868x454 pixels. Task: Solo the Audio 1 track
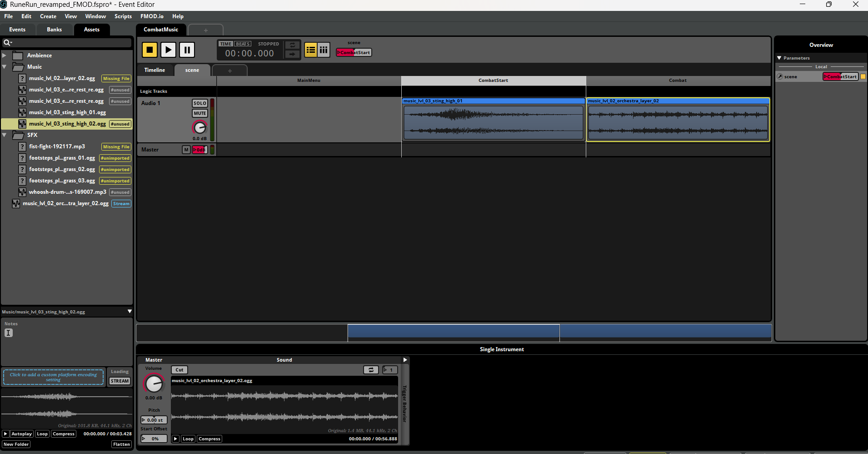point(200,103)
